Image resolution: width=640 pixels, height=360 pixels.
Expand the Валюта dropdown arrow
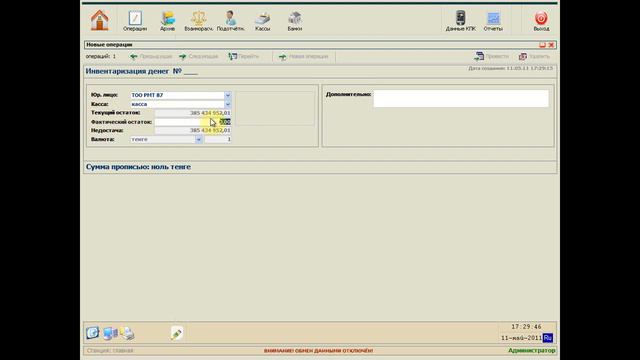click(x=198, y=139)
